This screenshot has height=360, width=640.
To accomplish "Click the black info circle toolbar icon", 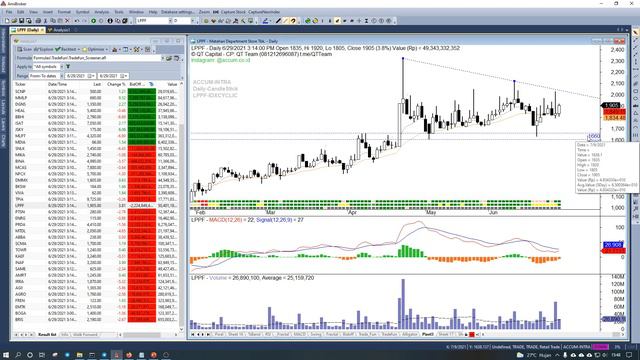I will [x=110, y=21].
